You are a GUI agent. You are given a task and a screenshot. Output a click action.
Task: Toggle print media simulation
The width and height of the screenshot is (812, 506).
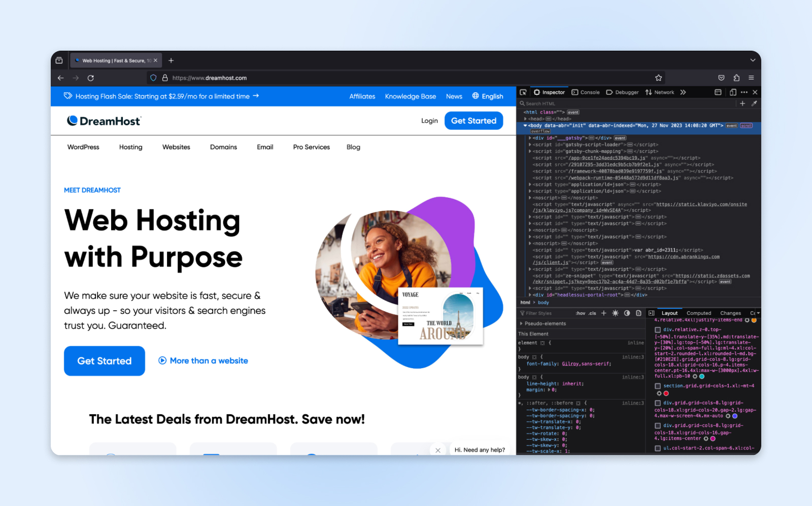(x=638, y=313)
